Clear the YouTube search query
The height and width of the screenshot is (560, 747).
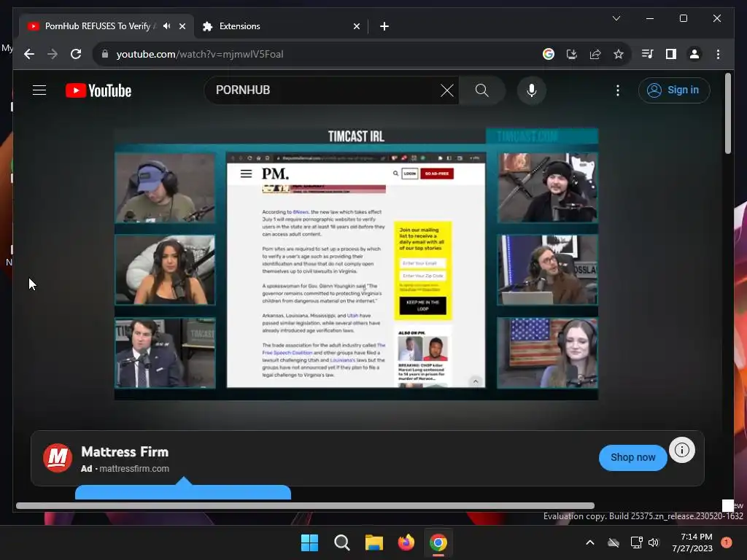447,90
